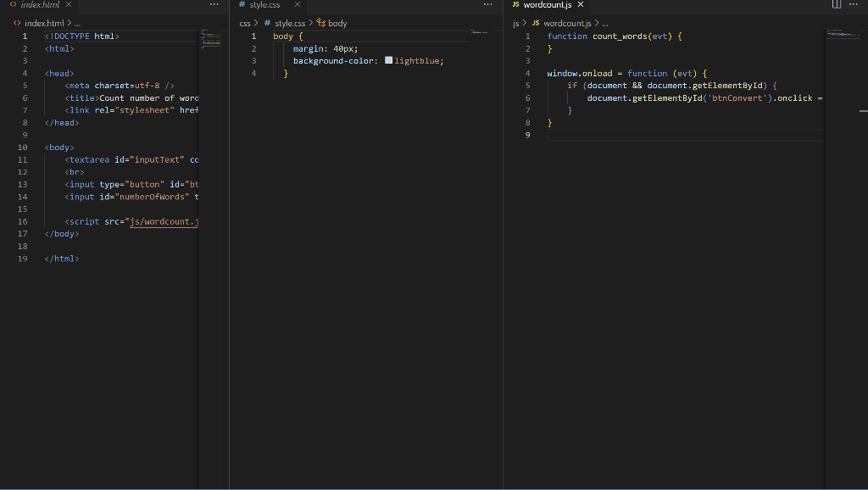Click the link rel="stylesheet" line
The image size is (868, 490).
(131, 110)
